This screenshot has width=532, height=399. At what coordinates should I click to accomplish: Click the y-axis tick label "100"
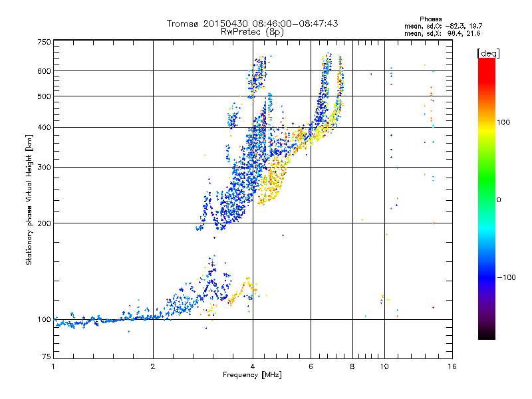click(x=45, y=320)
